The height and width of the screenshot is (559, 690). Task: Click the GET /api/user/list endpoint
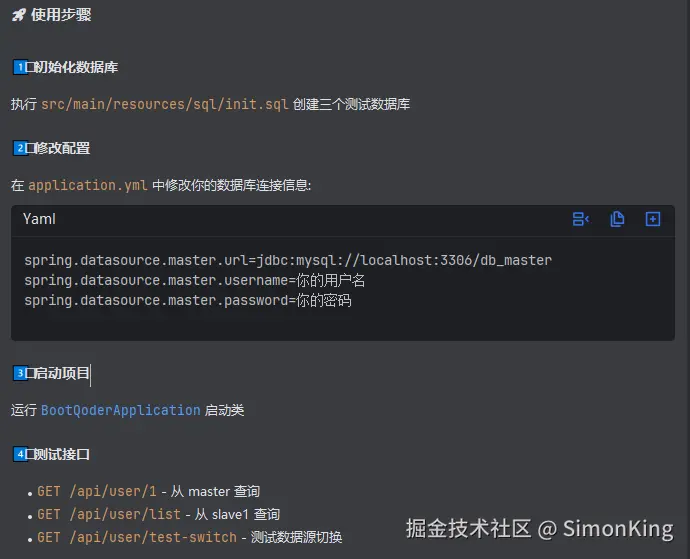click(109, 514)
